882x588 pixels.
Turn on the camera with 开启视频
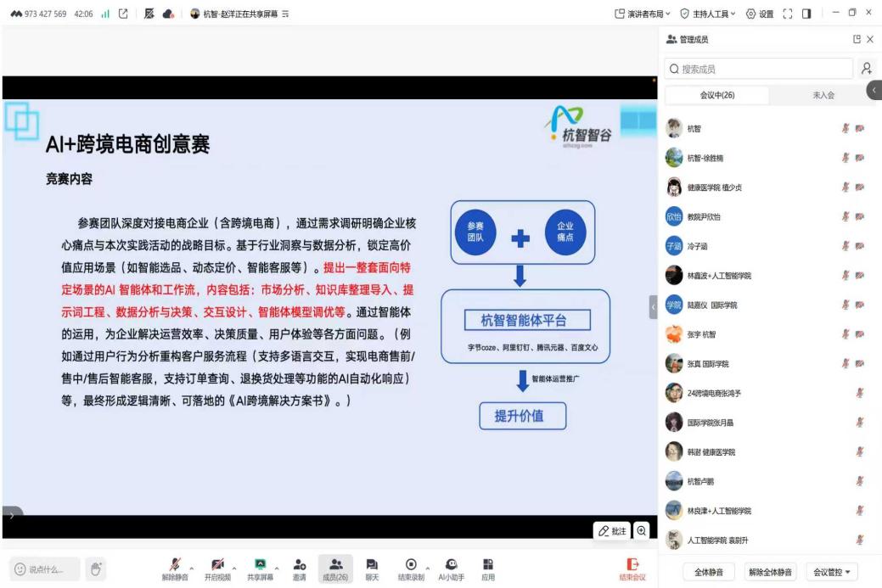216,565
